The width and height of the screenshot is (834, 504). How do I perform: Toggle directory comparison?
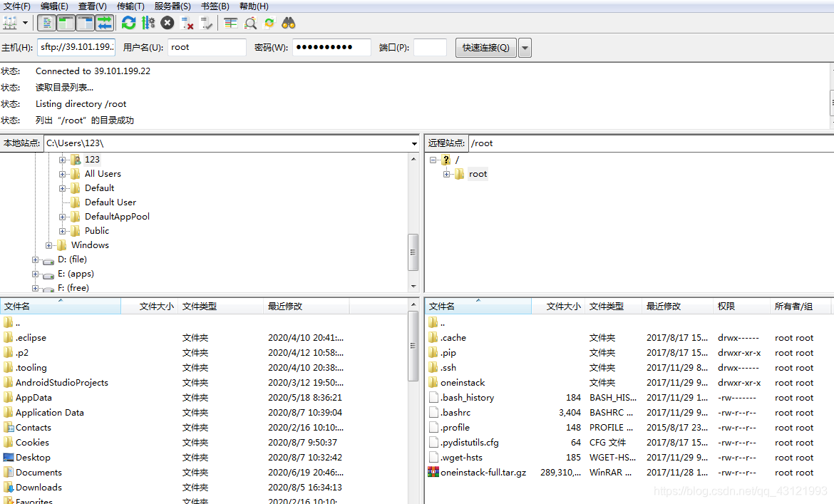[x=250, y=23]
